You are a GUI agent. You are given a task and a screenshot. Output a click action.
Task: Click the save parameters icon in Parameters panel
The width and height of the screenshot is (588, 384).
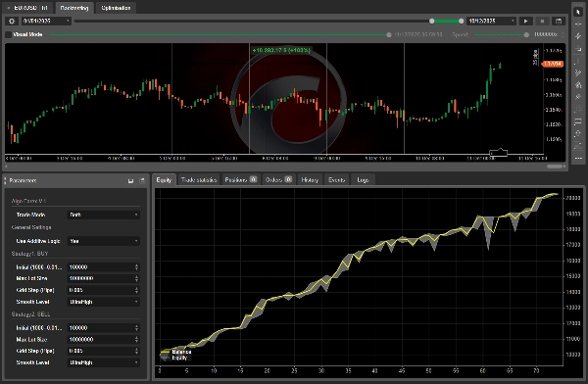click(x=130, y=181)
